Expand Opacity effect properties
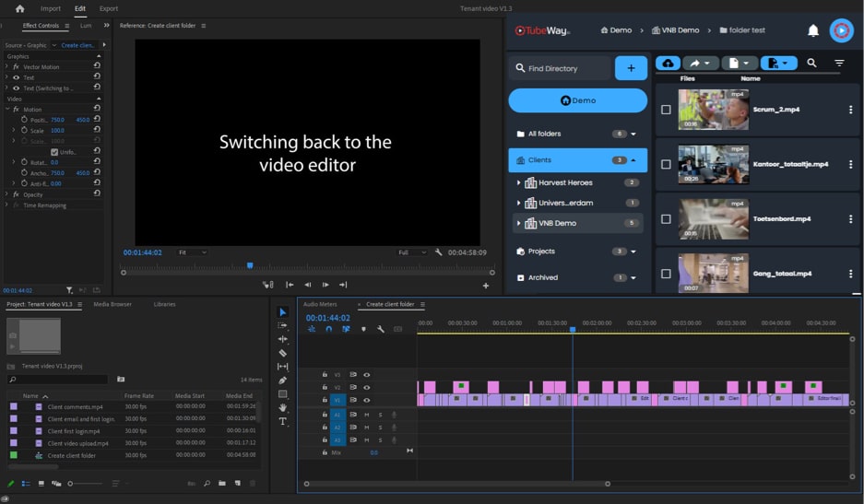This screenshot has width=864, height=504. tap(6, 194)
